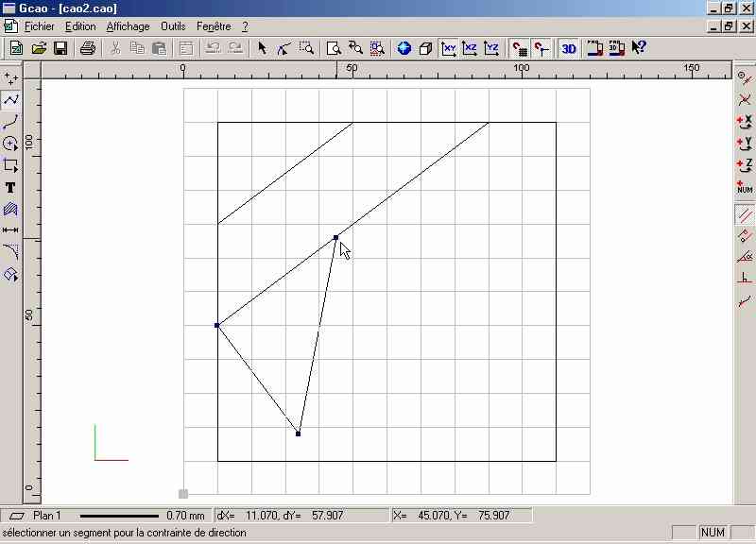
Task: Click the milling machine output icon
Action: [595, 48]
